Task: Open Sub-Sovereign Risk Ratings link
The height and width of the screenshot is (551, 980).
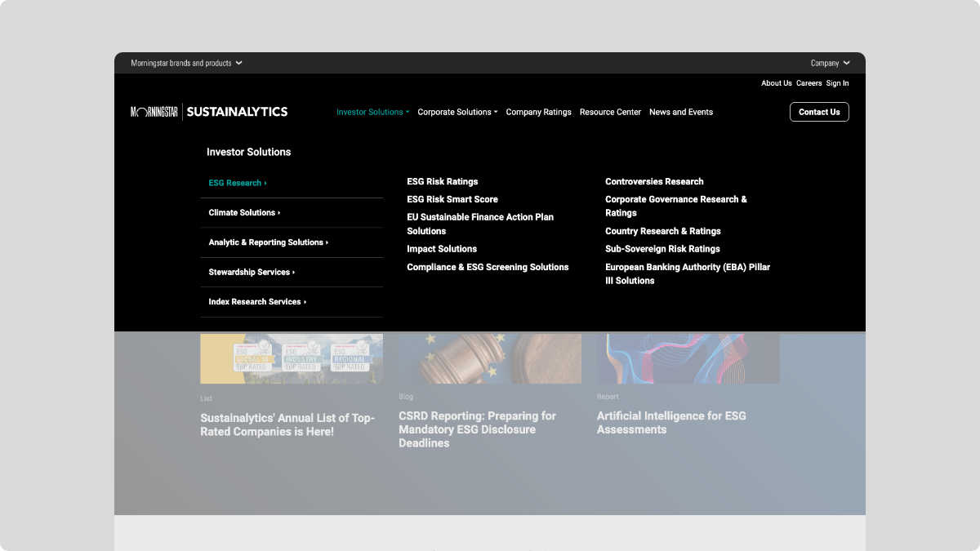Action: click(662, 249)
